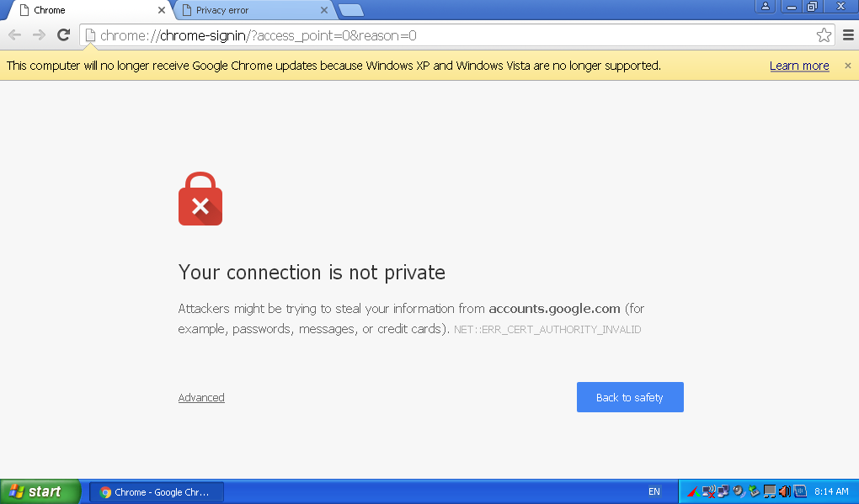Open the Learn more link
The width and height of the screenshot is (859, 504).
(x=799, y=66)
